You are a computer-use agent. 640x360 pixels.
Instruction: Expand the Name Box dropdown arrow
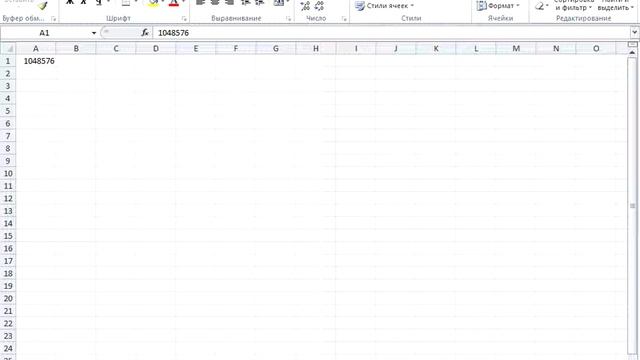pyautogui.click(x=94, y=33)
